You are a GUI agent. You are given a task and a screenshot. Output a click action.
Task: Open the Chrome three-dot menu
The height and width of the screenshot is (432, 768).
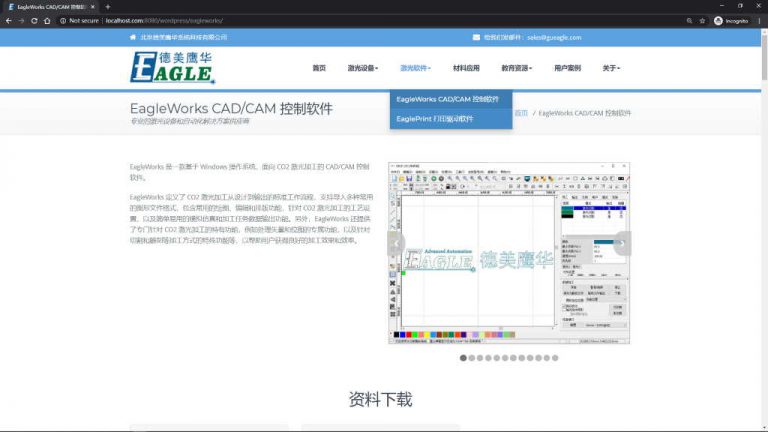(x=759, y=21)
